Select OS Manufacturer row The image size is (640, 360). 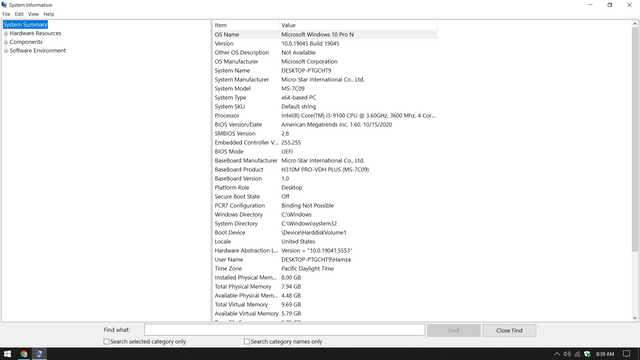click(325, 62)
